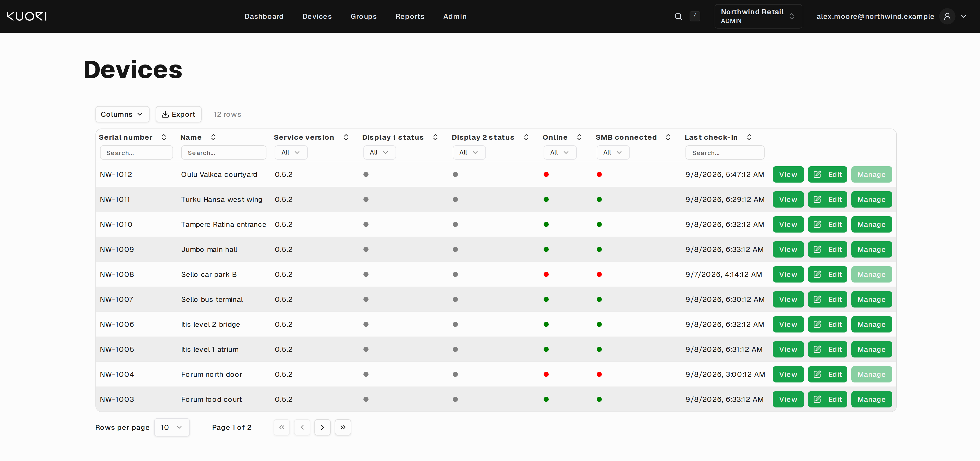
Task: Edit device NW-1011
Action: (x=827, y=200)
